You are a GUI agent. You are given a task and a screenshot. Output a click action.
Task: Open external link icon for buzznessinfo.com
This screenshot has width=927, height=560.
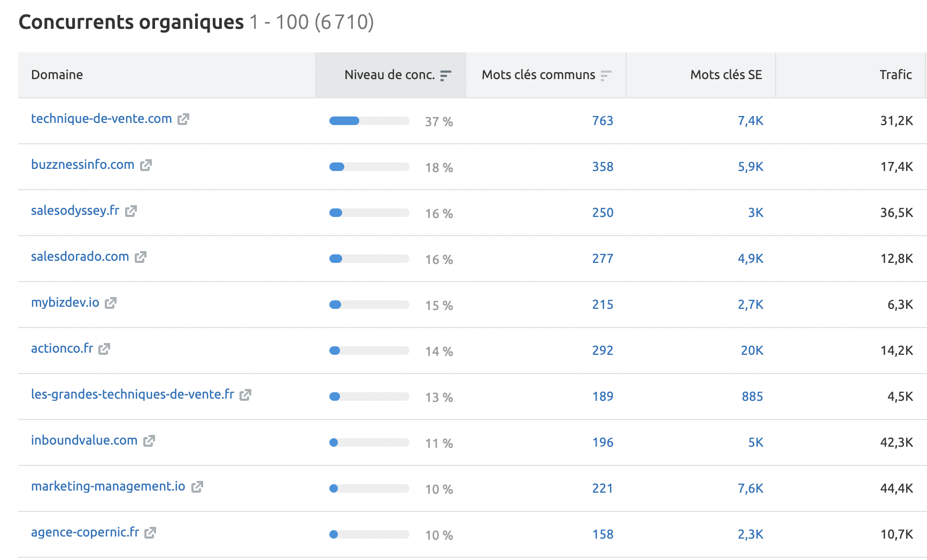point(146,165)
